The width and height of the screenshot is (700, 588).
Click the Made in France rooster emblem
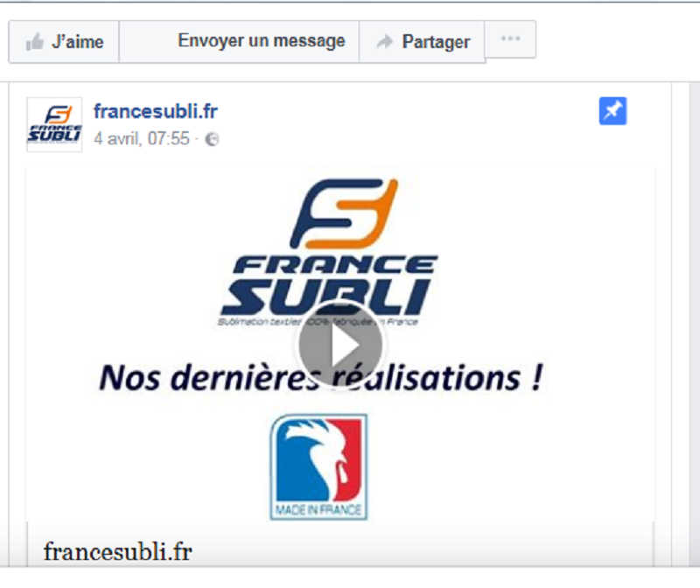pyautogui.click(x=318, y=467)
